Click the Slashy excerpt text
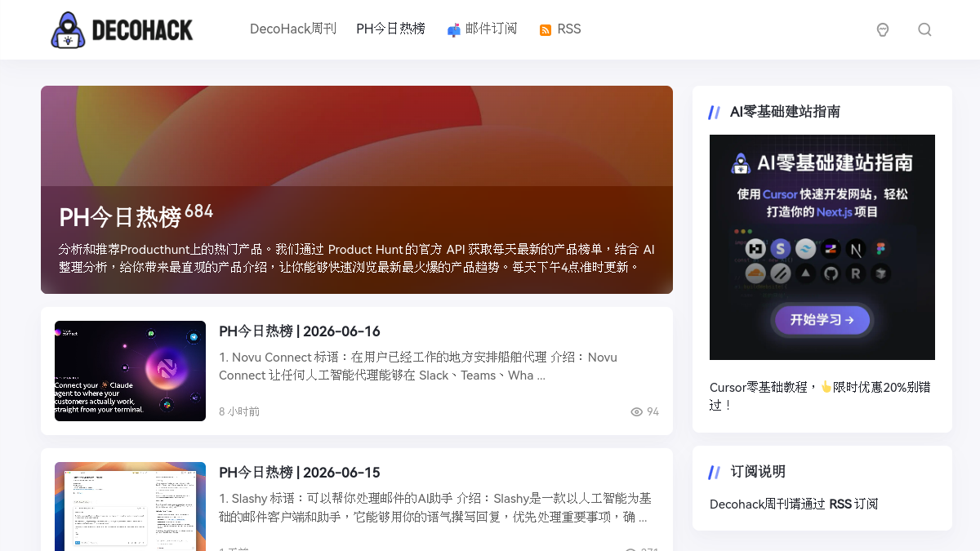980x551 pixels. (435, 508)
